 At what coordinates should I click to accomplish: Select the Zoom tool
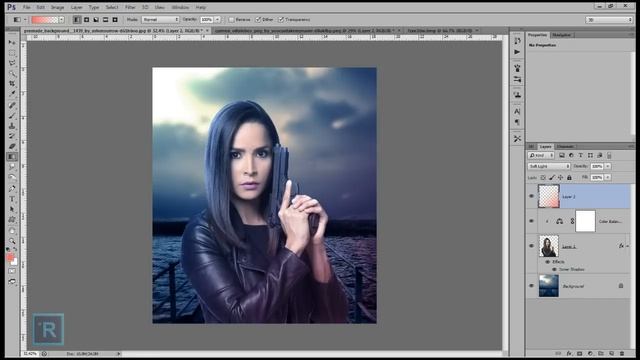coord(12,241)
